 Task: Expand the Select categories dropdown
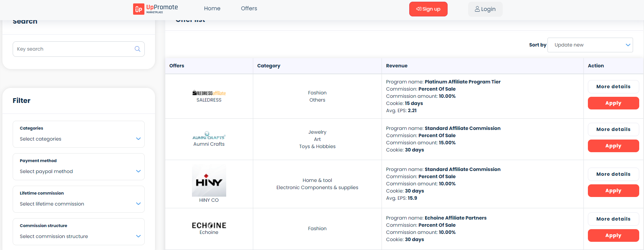(79, 139)
